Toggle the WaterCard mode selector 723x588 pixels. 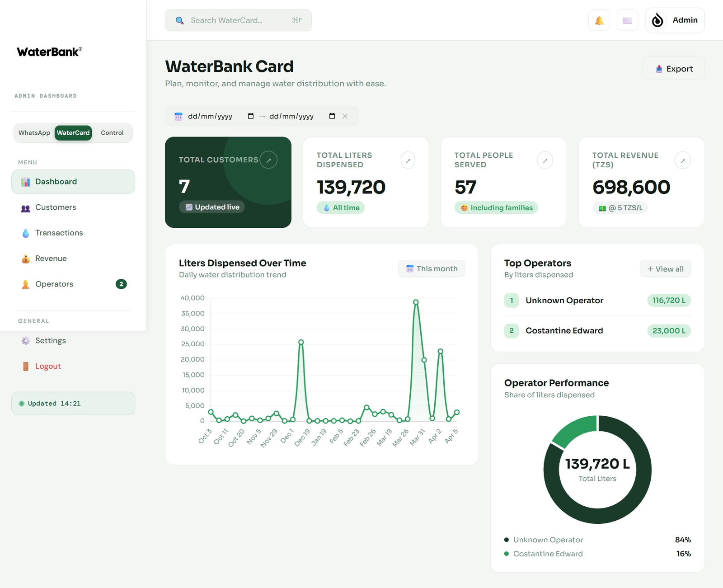[x=73, y=132]
